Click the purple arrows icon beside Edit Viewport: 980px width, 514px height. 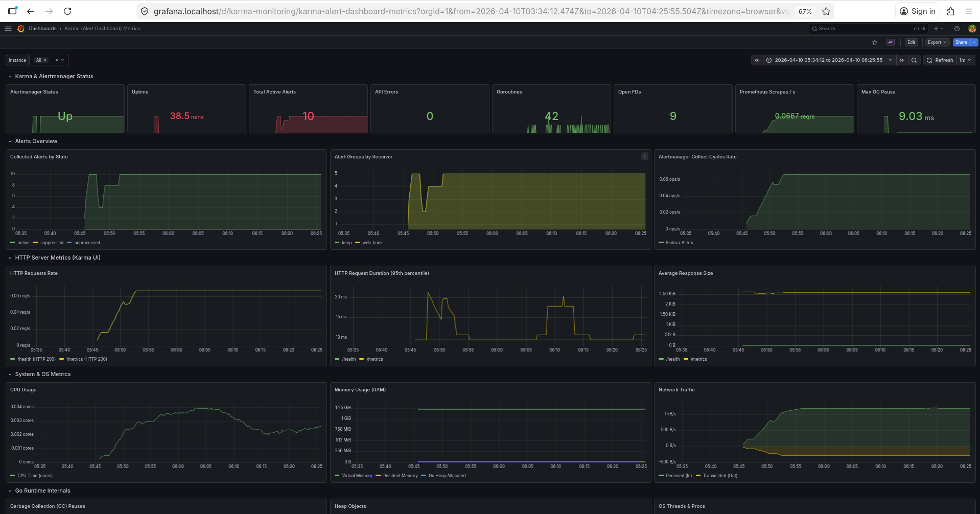pos(891,42)
